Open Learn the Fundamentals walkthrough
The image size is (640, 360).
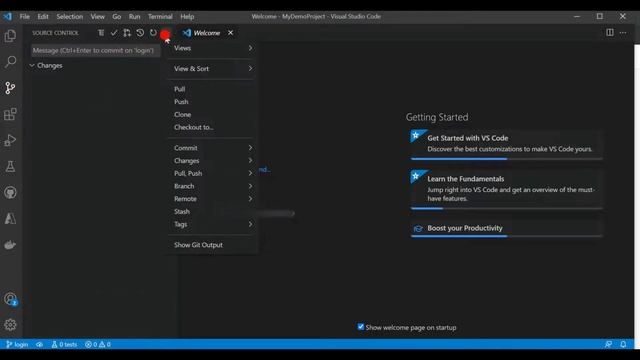coord(507,190)
